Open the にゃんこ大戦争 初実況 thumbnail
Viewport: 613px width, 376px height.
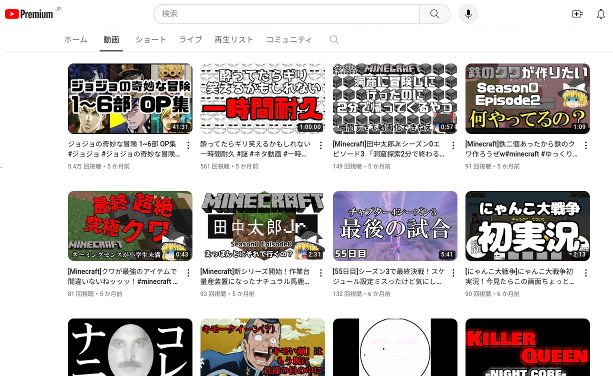point(528,226)
